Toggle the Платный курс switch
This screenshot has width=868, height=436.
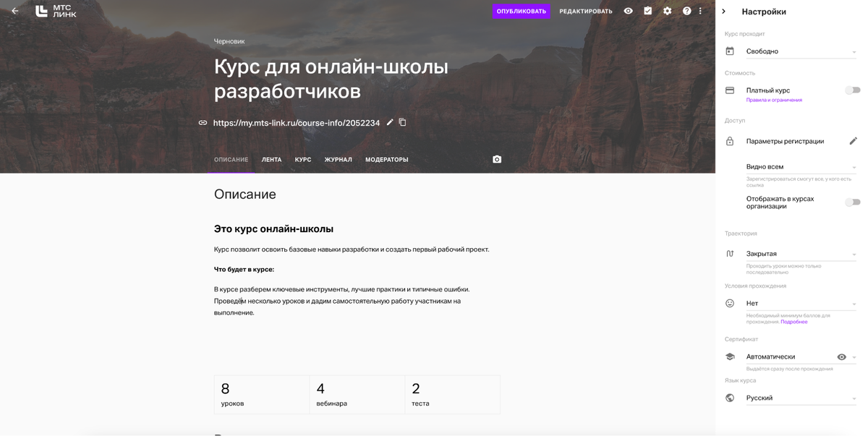(853, 90)
